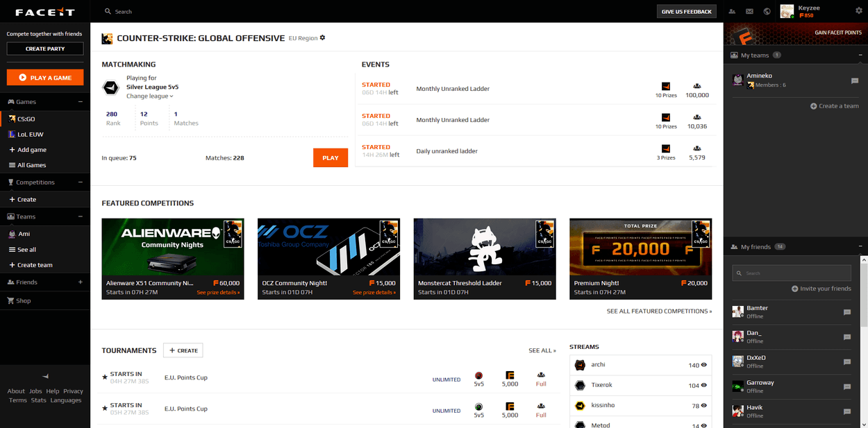Screen dimensions: 868x428
Task: Open chat with Garroway
Action: point(846,387)
